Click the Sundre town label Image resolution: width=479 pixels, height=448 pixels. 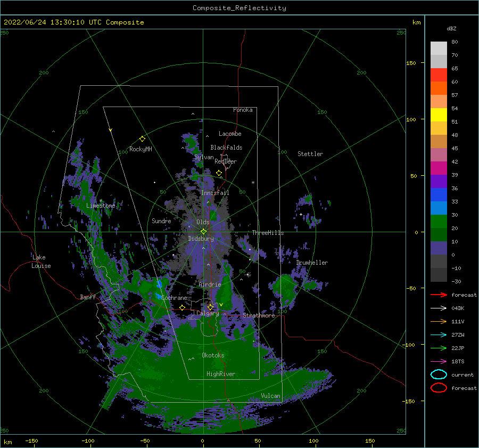[x=161, y=221]
